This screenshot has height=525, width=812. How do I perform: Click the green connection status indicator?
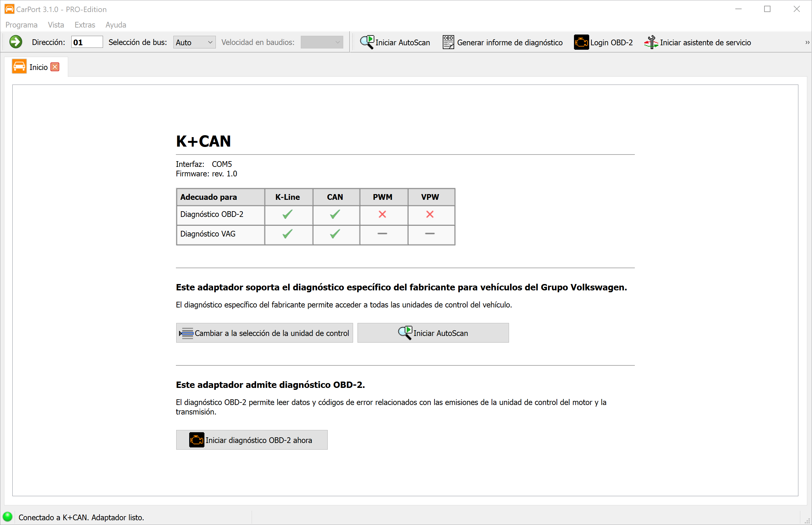pos(8,517)
